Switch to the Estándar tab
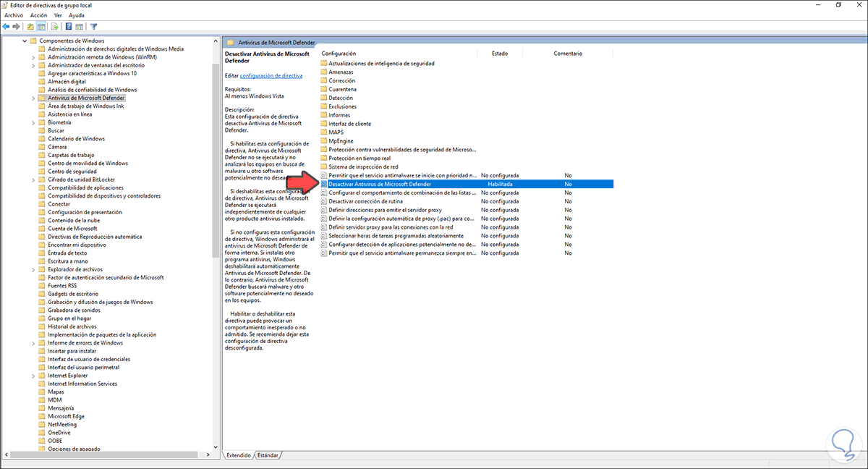Image resolution: width=868 pixels, height=469 pixels. pyautogui.click(x=268, y=455)
